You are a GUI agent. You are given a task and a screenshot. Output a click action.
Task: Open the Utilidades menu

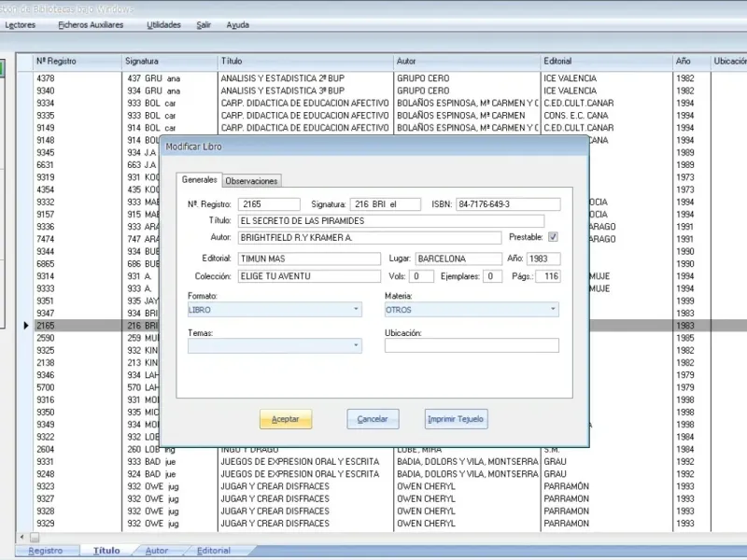pyautogui.click(x=163, y=25)
